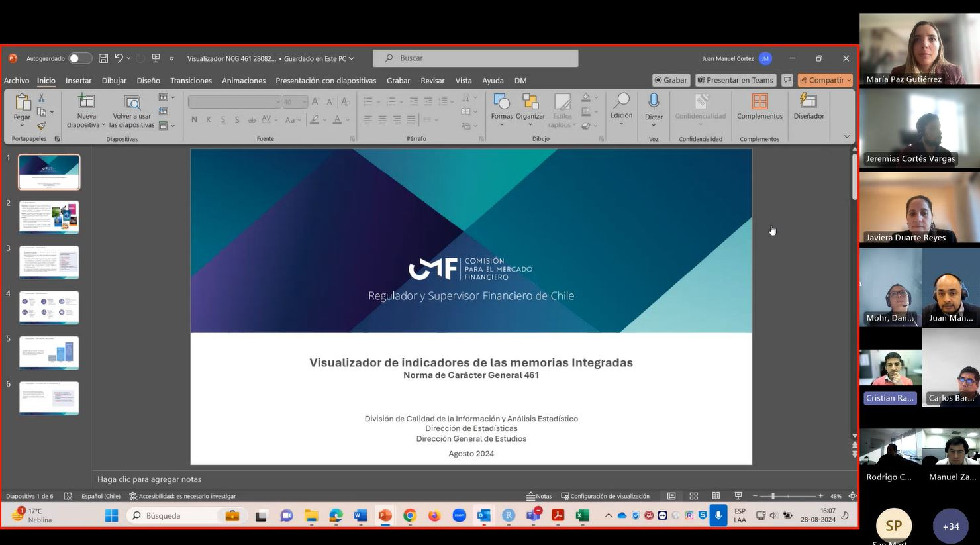This screenshot has height=545, width=980.
Task: Cut selection with the scissors icon
Action: point(42,98)
